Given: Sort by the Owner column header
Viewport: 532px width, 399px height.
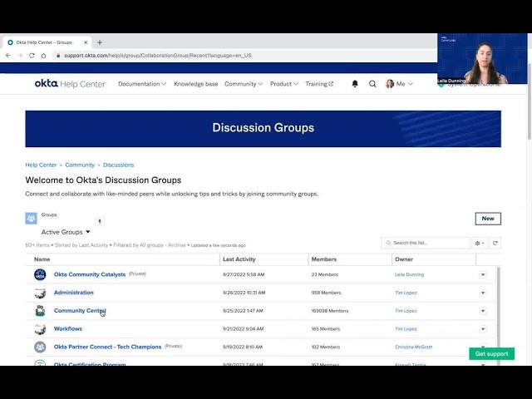Looking at the screenshot, I should 404,259.
